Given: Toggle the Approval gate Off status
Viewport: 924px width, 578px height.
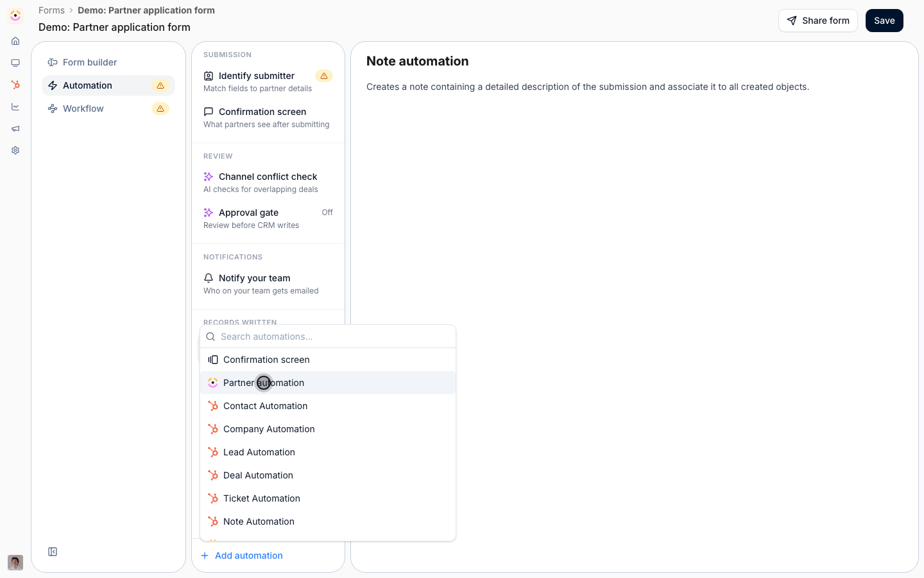Looking at the screenshot, I should click(327, 213).
